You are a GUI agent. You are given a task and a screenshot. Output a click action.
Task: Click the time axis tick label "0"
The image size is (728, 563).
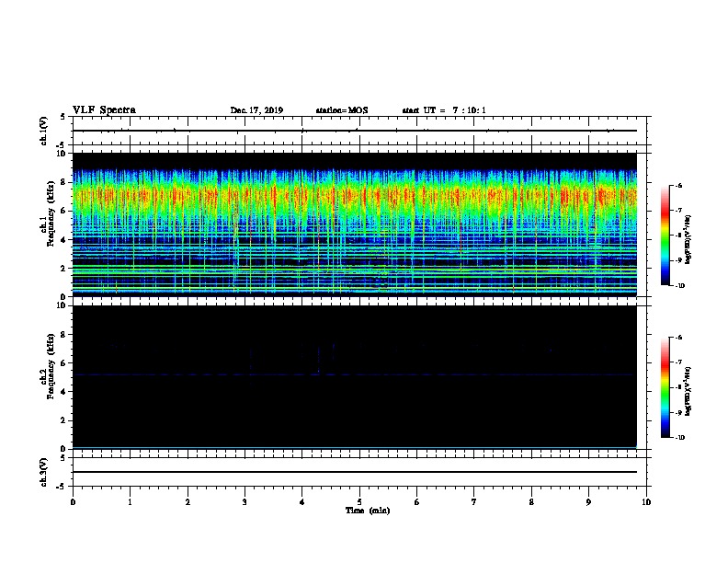[x=73, y=502]
